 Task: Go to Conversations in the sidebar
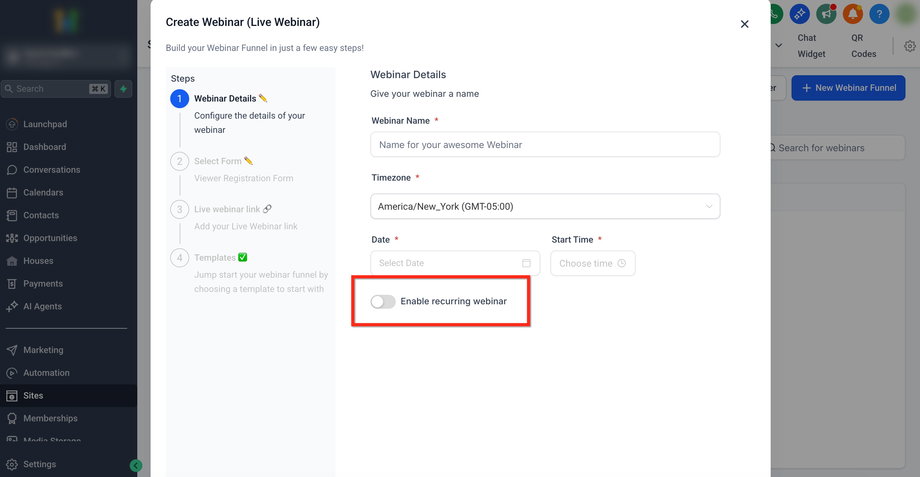(x=51, y=170)
